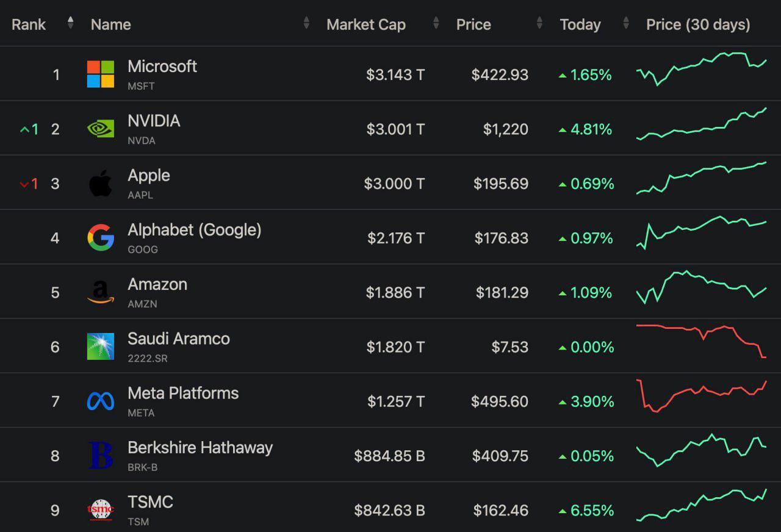
Task: Click the Amazon logo icon
Action: (101, 292)
